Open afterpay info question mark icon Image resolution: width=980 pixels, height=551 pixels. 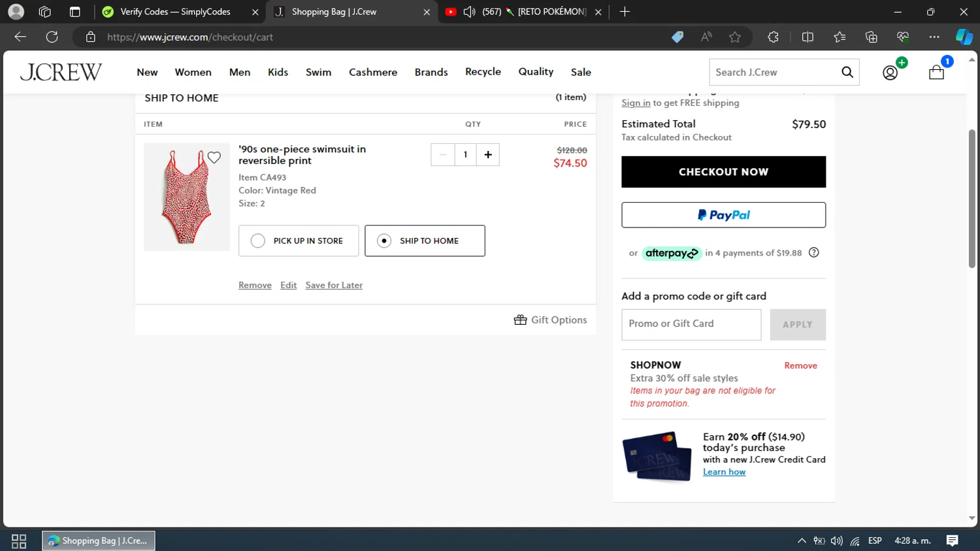[814, 252]
